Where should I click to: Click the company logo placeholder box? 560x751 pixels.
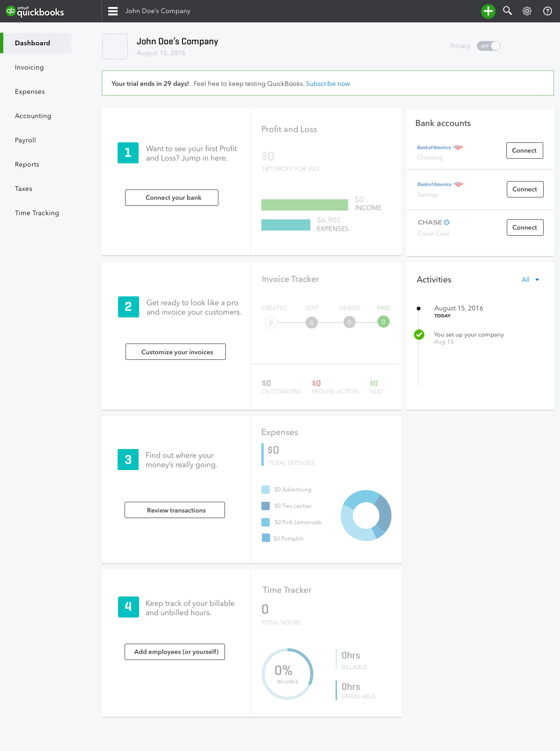(x=115, y=46)
